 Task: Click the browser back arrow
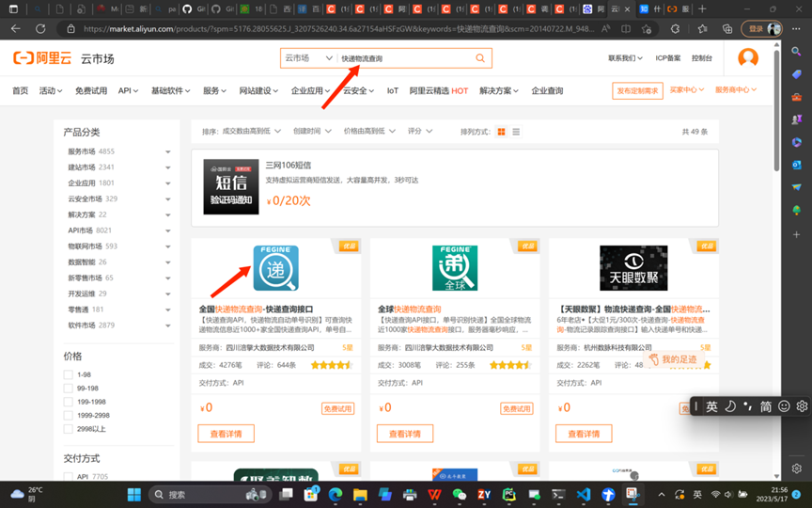(x=16, y=29)
